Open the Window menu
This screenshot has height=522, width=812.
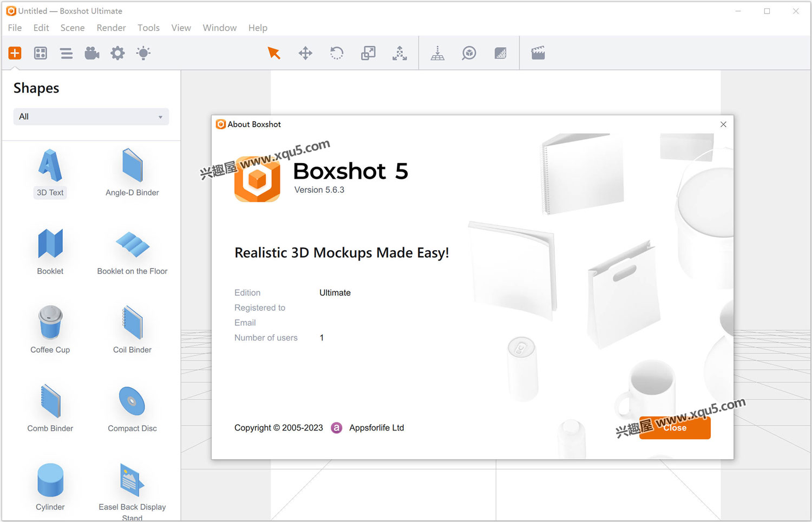(219, 28)
